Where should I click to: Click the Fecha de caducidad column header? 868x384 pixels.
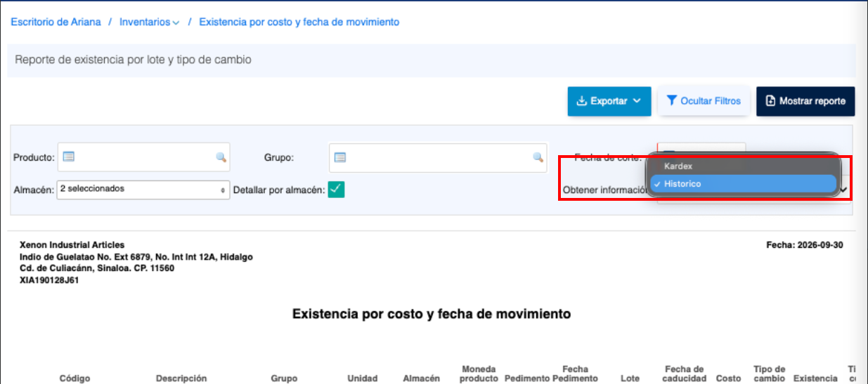click(684, 374)
